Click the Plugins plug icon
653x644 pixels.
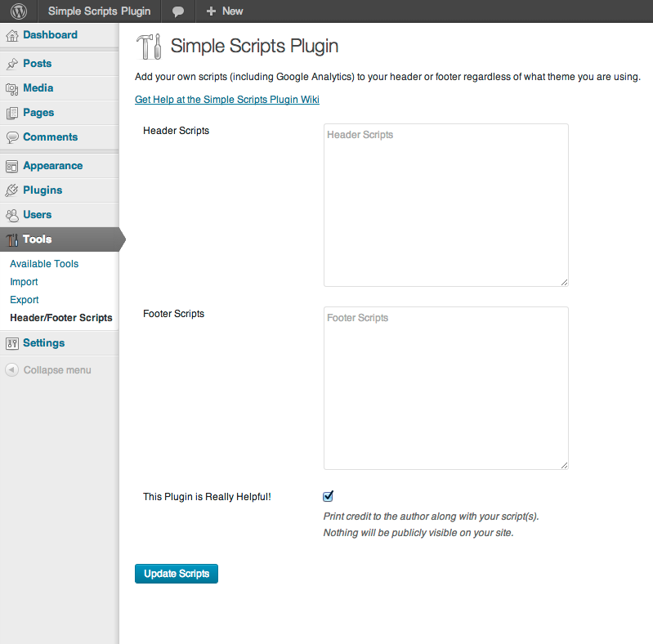(x=12, y=190)
